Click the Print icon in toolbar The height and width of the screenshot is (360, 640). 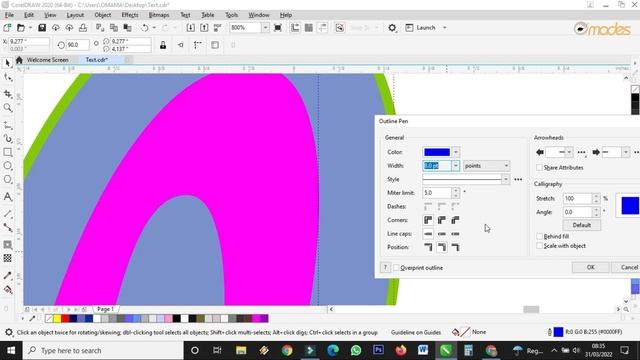[83, 28]
